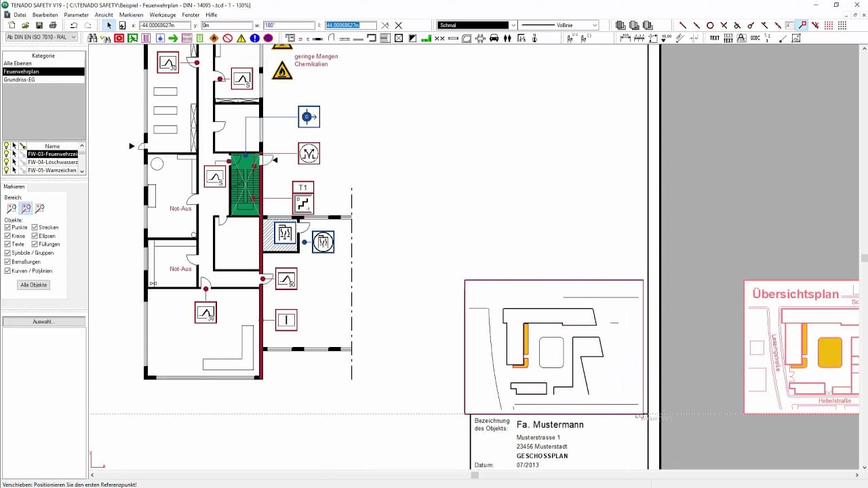Insert an image with the picture icon
The image size is (868, 488).
(797, 38)
